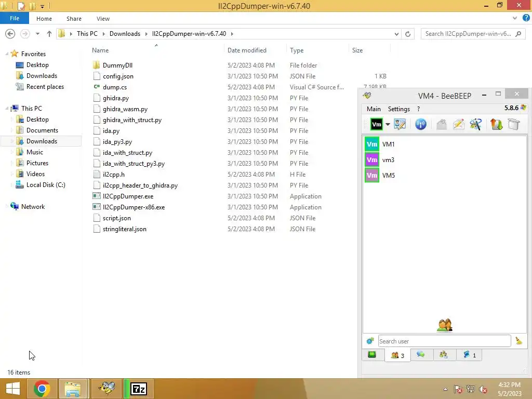Click the purple vm3 avatar icon

point(372,160)
